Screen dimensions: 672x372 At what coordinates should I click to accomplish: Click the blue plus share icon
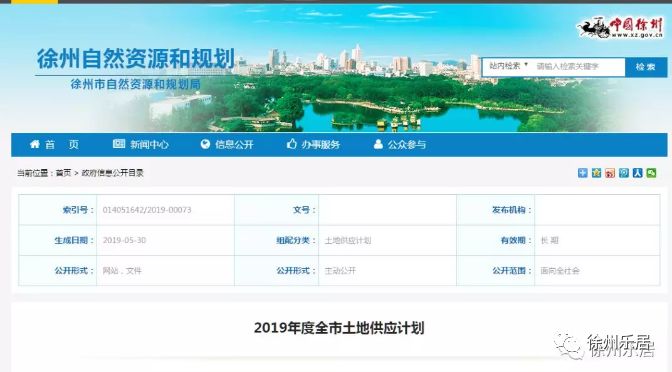[x=582, y=173]
